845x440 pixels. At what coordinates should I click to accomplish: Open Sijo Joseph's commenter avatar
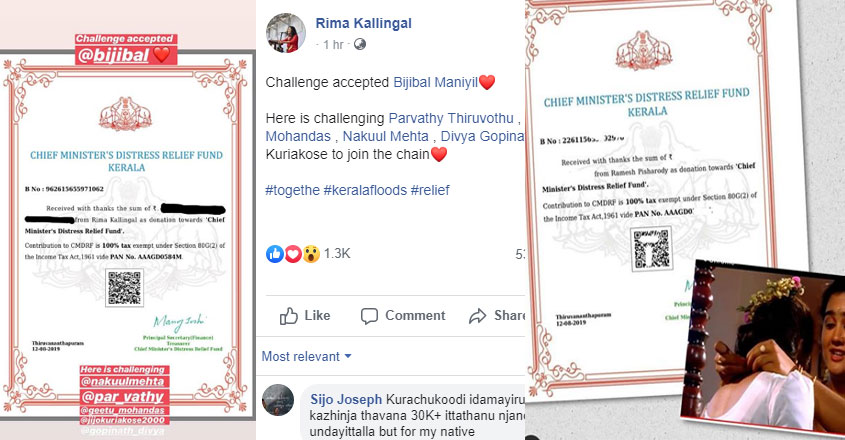pyautogui.click(x=278, y=400)
